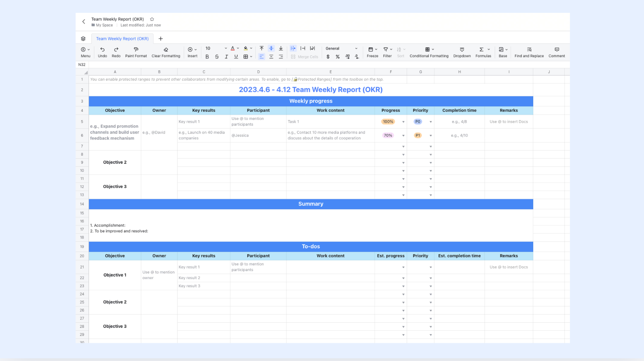Increase decimal places

(347, 57)
